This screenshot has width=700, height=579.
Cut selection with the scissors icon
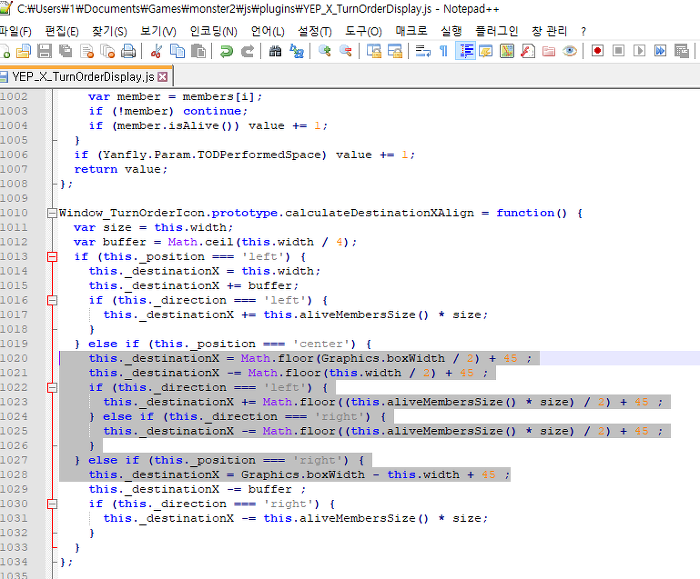[x=156, y=51]
